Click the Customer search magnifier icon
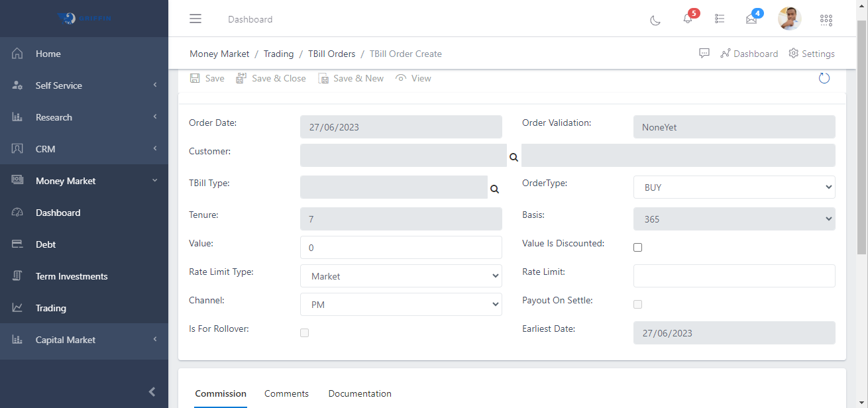 (x=514, y=157)
